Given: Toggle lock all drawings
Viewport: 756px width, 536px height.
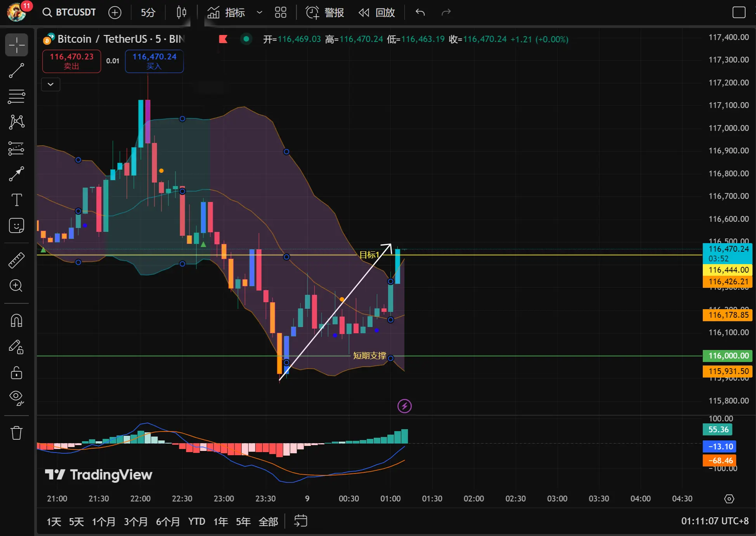Looking at the screenshot, I should (x=17, y=372).
